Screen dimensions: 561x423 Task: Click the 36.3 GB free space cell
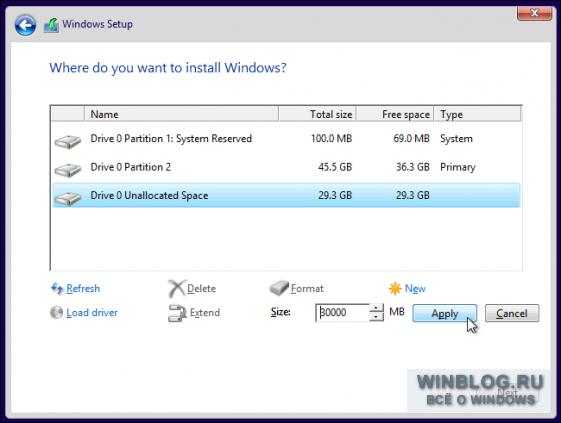tap(413, 167)
